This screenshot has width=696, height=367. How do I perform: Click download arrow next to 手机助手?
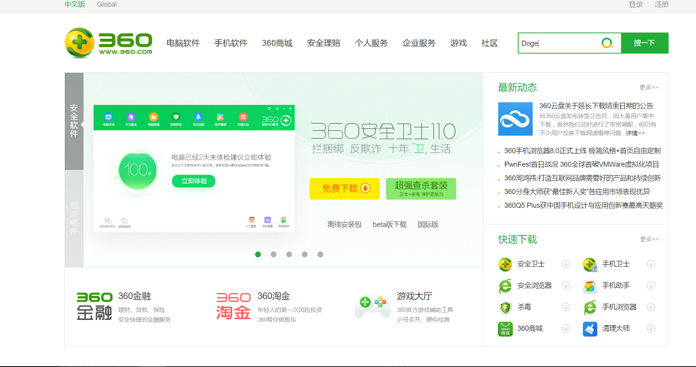651,285
